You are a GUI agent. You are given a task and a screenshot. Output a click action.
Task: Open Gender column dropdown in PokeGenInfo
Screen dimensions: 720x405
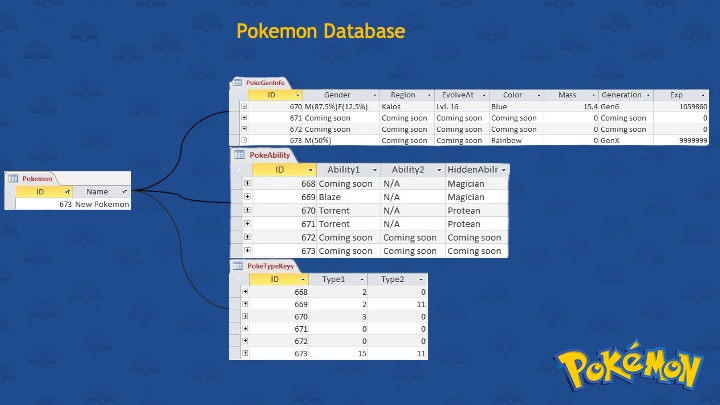click(374, 96)
